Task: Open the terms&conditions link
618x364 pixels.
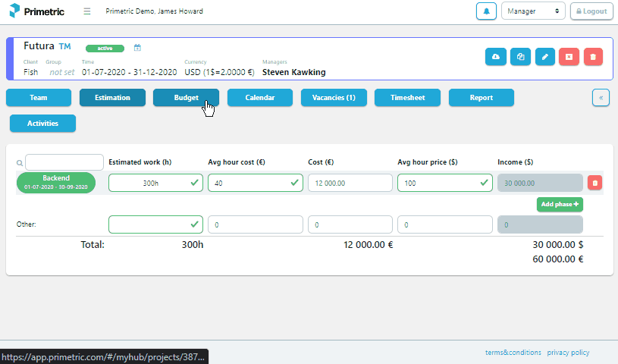Action: (x=513, y=353)
